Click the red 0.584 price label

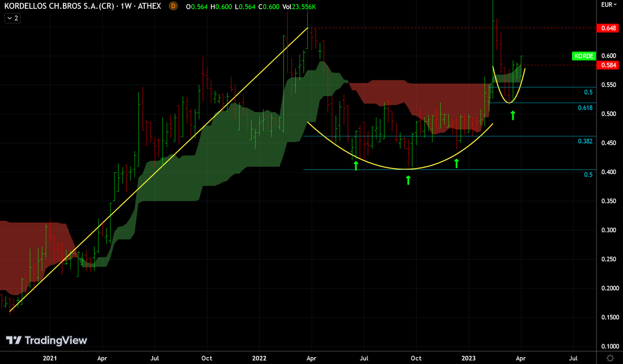[608, 65]
